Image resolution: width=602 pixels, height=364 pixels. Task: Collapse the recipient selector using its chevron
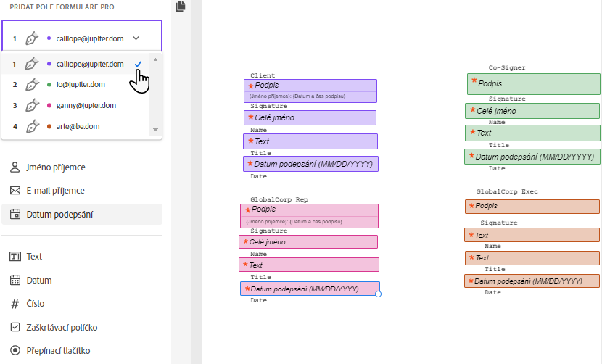point(136,38)
